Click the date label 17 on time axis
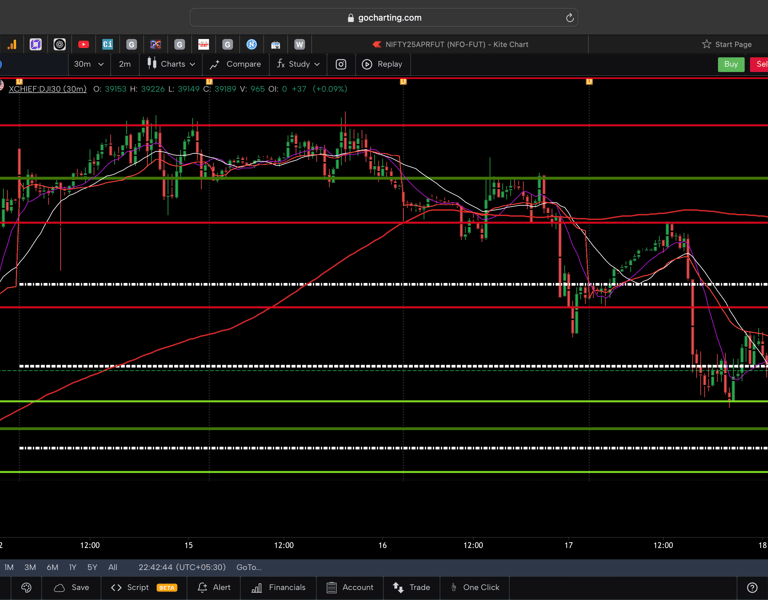768x600 pixels. pos(569,545)
